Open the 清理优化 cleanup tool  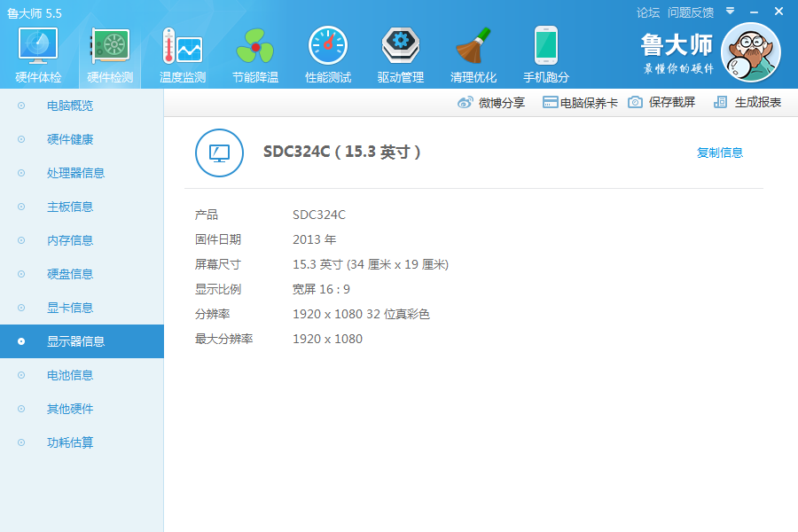473,51
